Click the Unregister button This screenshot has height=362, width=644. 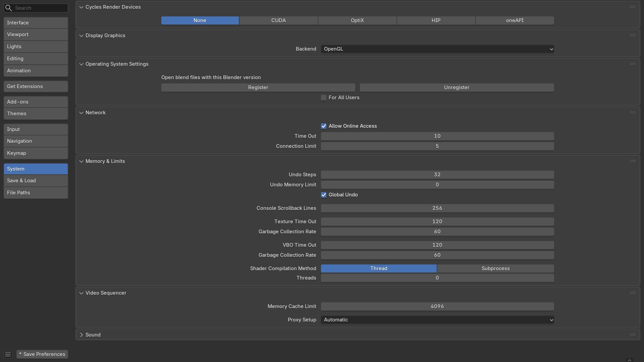coord(457,87)
